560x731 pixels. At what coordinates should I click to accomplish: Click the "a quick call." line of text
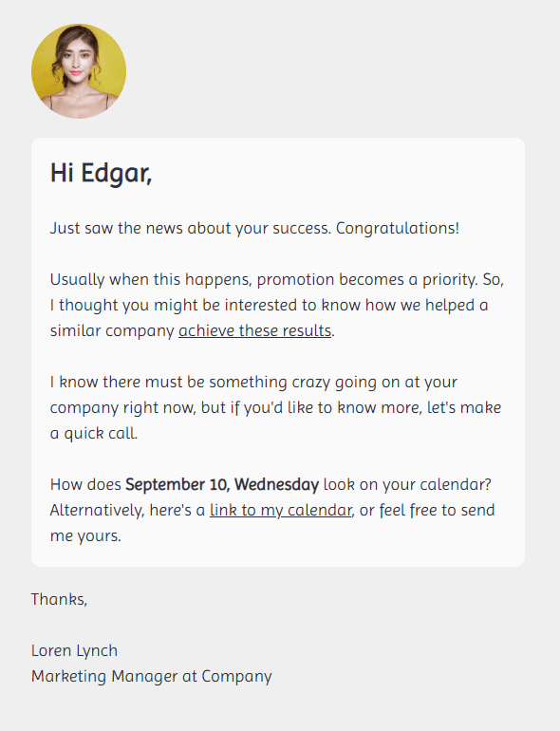(x=94, y=433)
